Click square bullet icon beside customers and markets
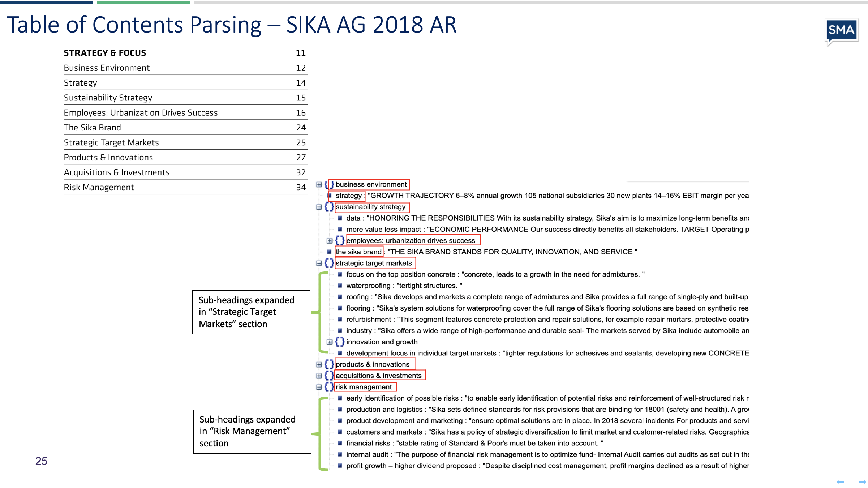Viewport: 868px width, 488px height. (x=340, y=432)
